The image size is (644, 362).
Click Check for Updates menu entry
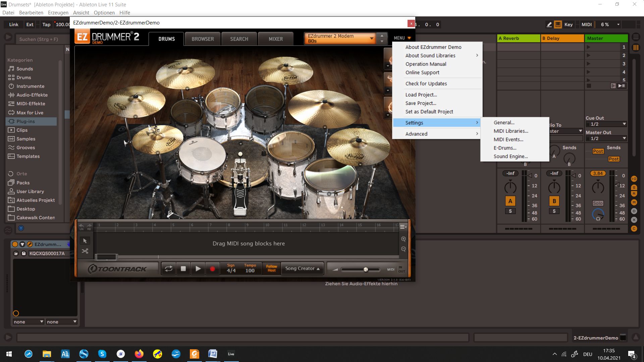tap(426, 83)
